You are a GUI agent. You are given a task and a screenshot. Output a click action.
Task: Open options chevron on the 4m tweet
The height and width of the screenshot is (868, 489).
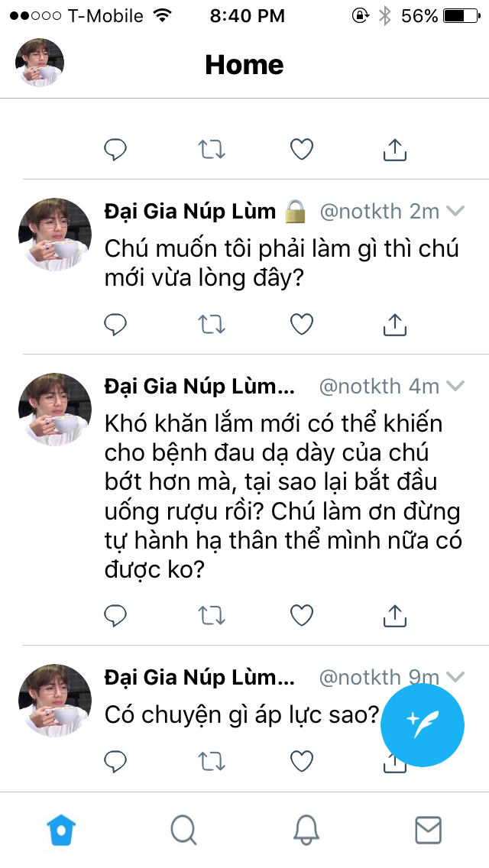tap(455, 386)
